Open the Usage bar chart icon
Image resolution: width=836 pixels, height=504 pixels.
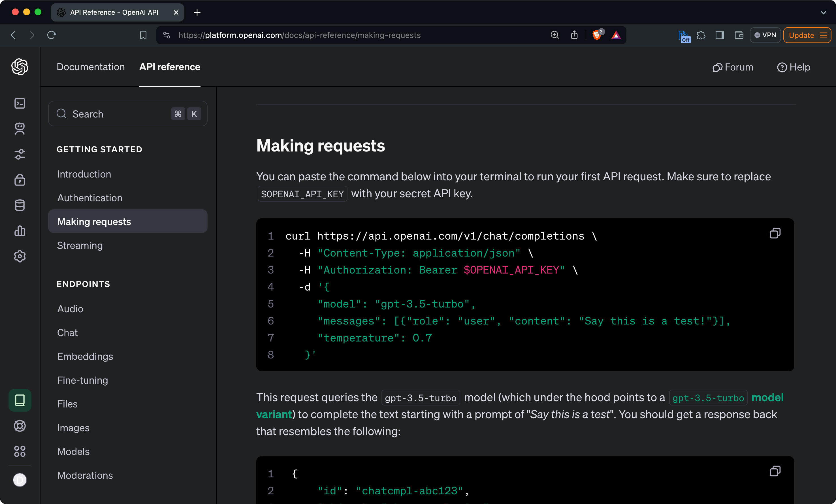[20, 231]
